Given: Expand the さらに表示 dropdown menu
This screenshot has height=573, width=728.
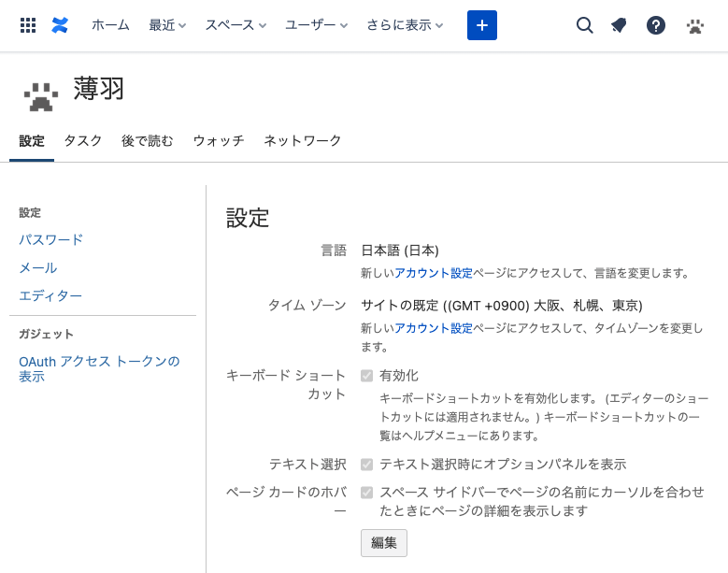Looking at the screenshot, I should pyautogui.click(x=405, y=25).
